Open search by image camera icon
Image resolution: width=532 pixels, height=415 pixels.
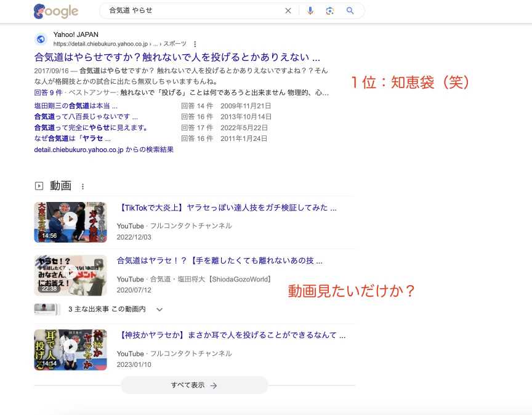[x=330, y=11]
